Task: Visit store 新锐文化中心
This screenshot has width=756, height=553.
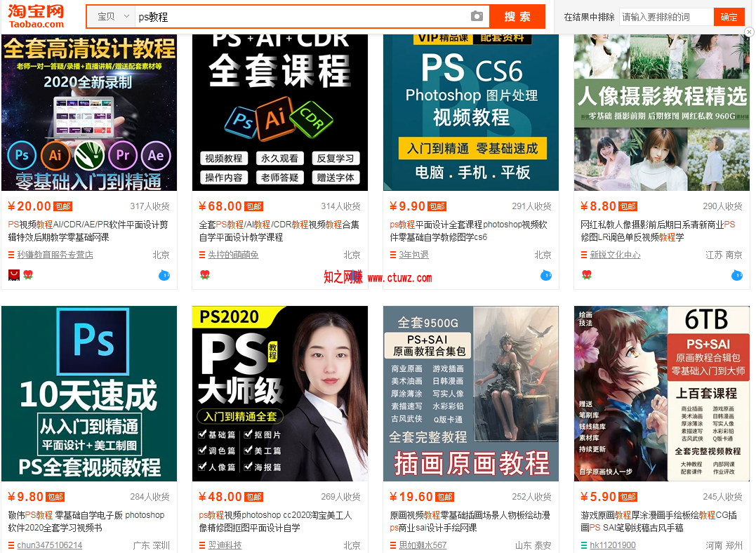Action: [615, 255]
